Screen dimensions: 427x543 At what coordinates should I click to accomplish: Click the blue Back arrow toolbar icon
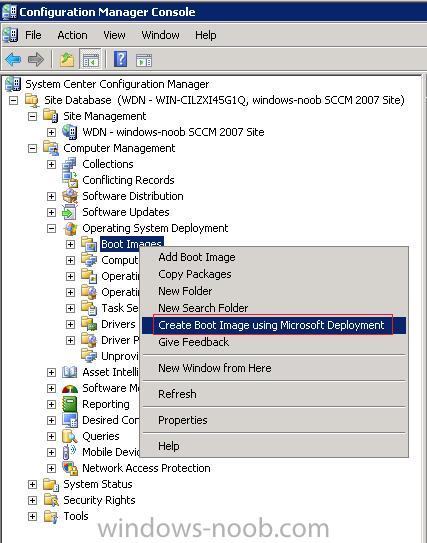tap(13, 60)
